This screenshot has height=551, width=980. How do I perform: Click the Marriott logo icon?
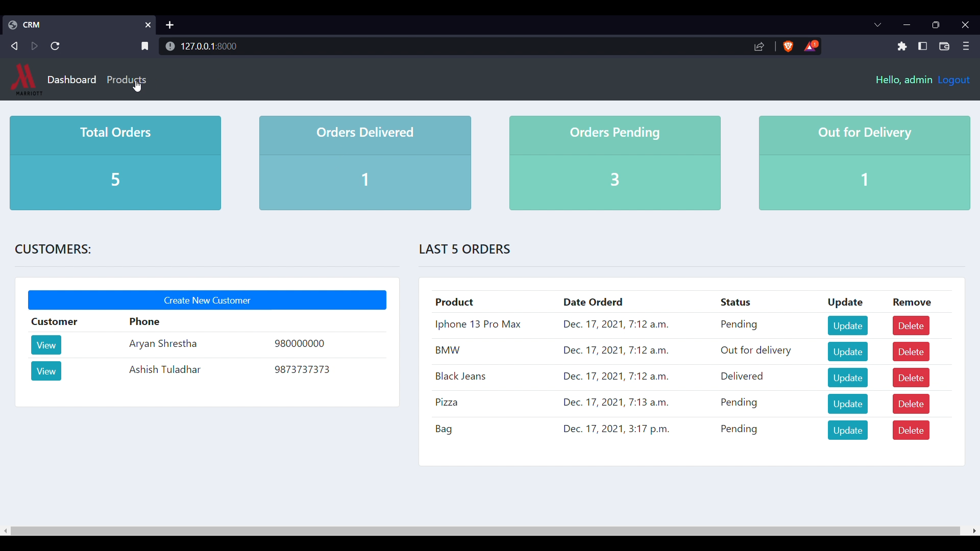(24, 79)
